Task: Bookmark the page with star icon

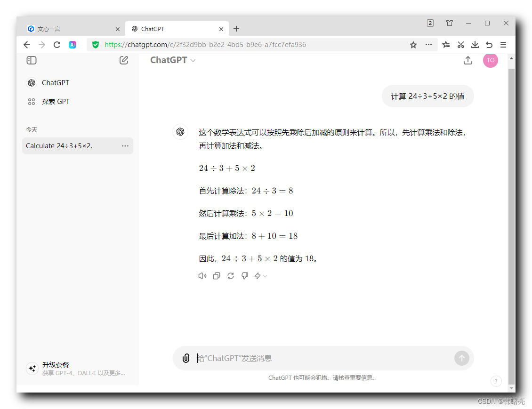Action: tap(413, 45)
